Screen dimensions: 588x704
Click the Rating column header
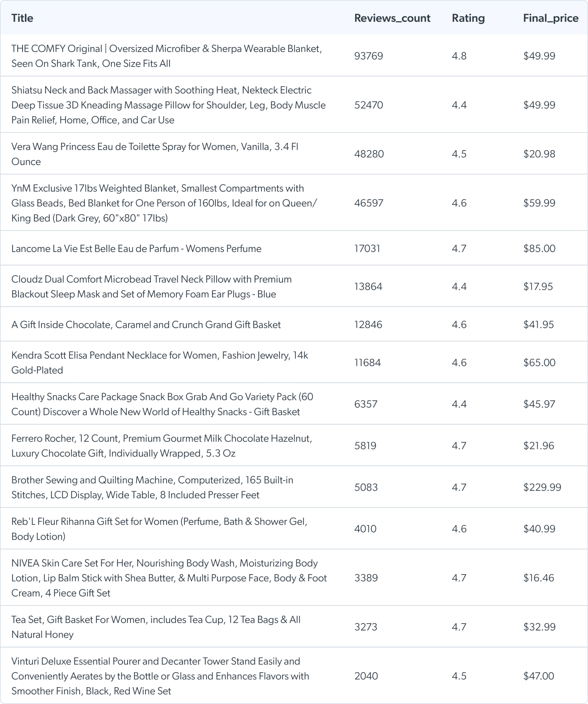[468, 18]
